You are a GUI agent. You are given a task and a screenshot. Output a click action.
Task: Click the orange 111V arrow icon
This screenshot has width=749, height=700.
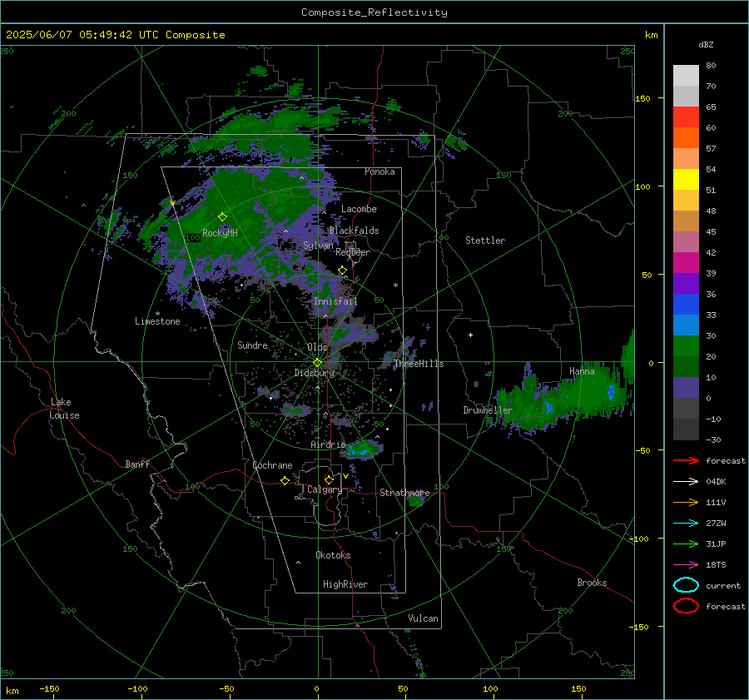[x=686, y=502]
